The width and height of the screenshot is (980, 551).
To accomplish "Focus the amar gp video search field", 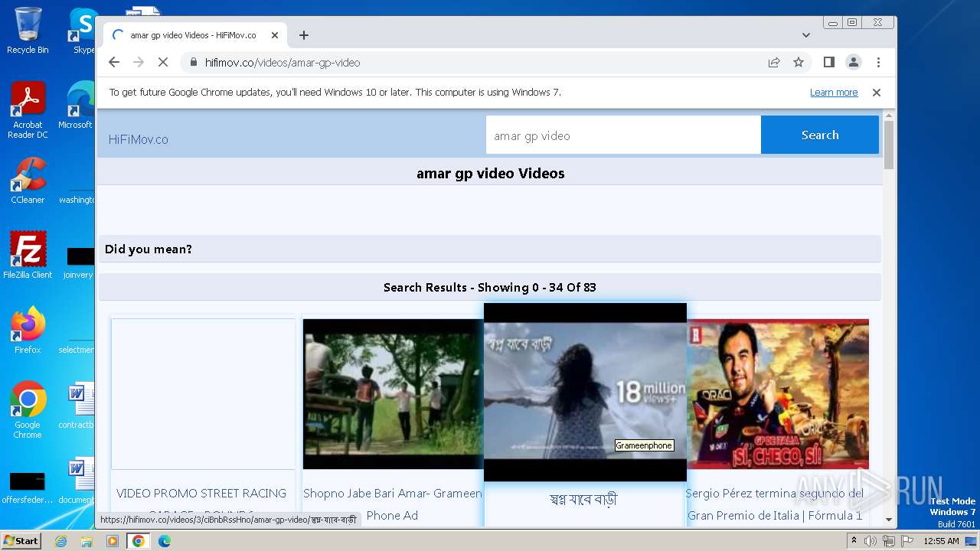I will [623, 135].
